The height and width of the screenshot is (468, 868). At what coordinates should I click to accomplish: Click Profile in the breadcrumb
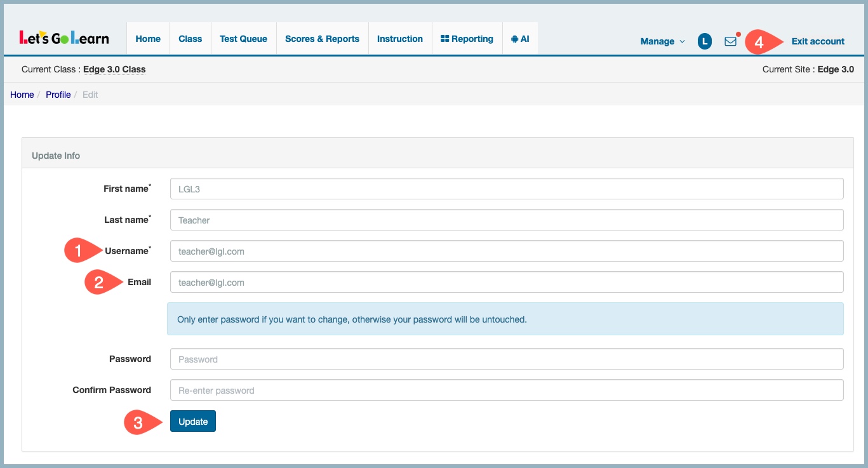58,95
